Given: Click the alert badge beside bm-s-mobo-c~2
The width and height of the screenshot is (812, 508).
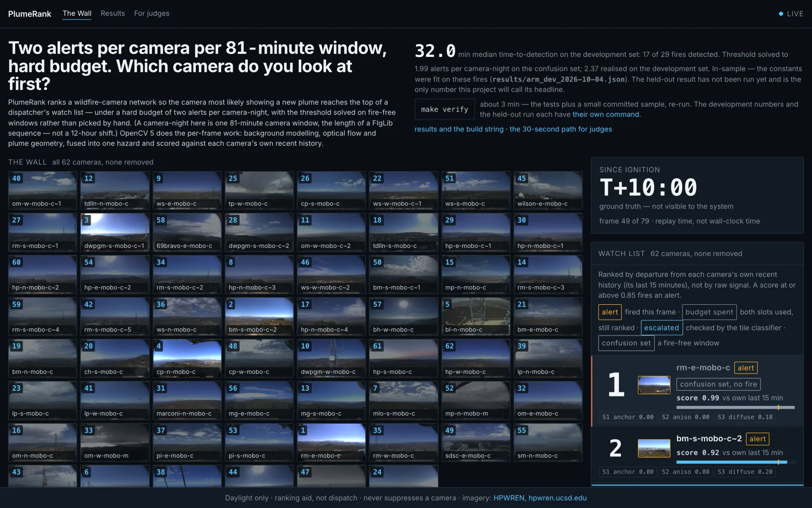Looking at the screenshot, I should click(757, 439).
